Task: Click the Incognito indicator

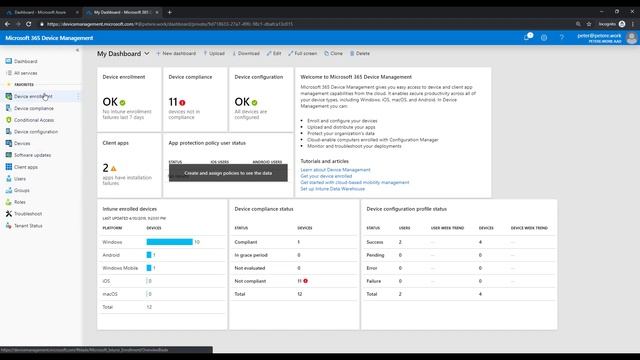Action: (611, 24)
